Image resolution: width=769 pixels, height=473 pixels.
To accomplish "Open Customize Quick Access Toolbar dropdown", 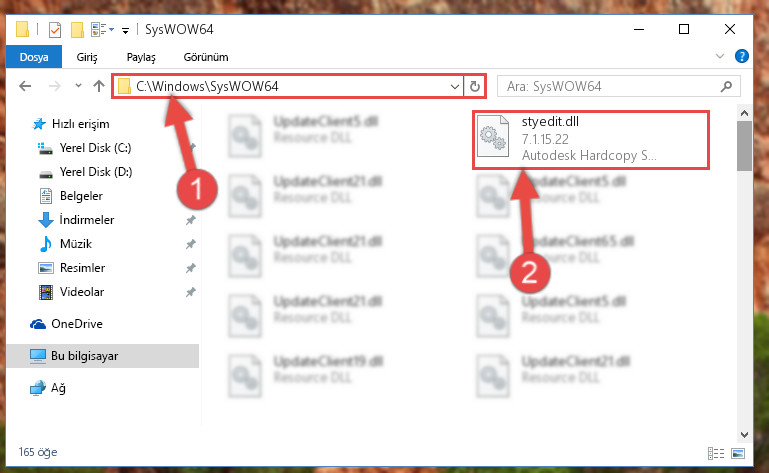I will [126, 30].
